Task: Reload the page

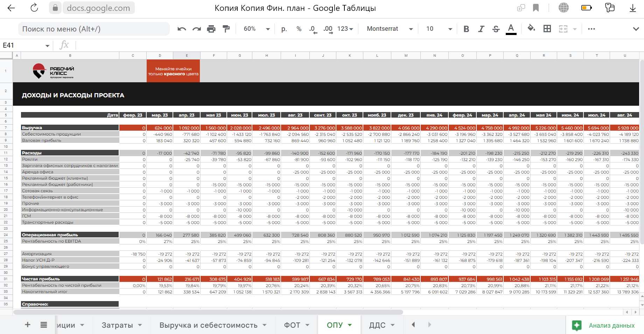Action: [x=34, y=8]
